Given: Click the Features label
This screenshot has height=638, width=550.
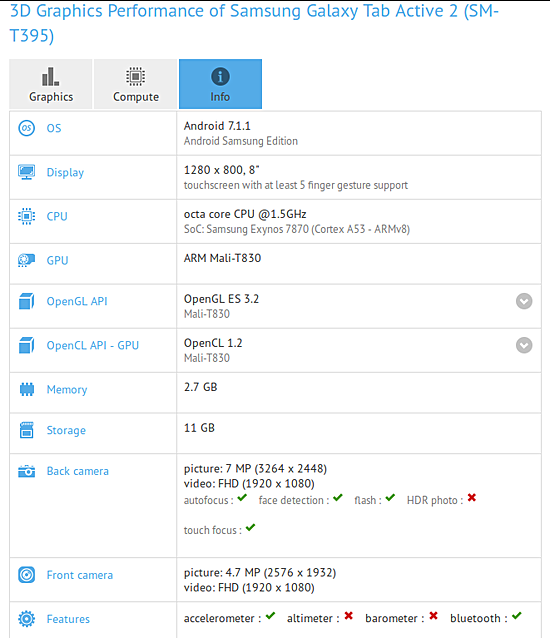Looking at the screenshot, I should pyautogui.click(x=68, y=619).
